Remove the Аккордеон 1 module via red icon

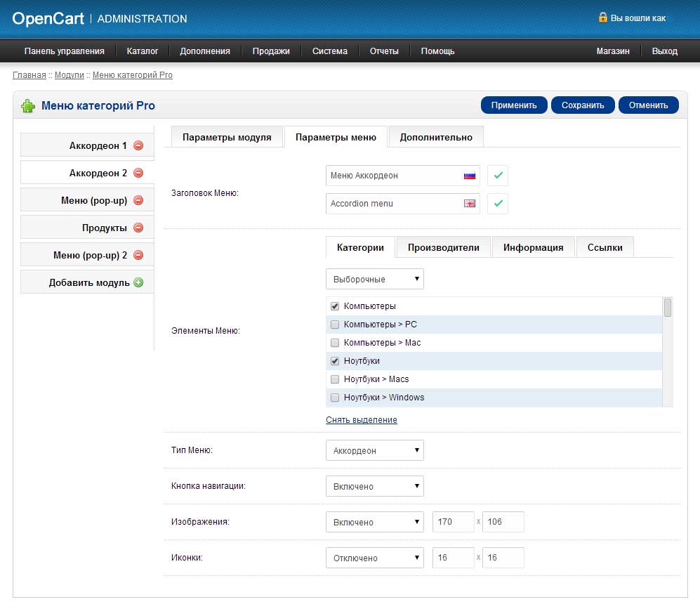138,146
